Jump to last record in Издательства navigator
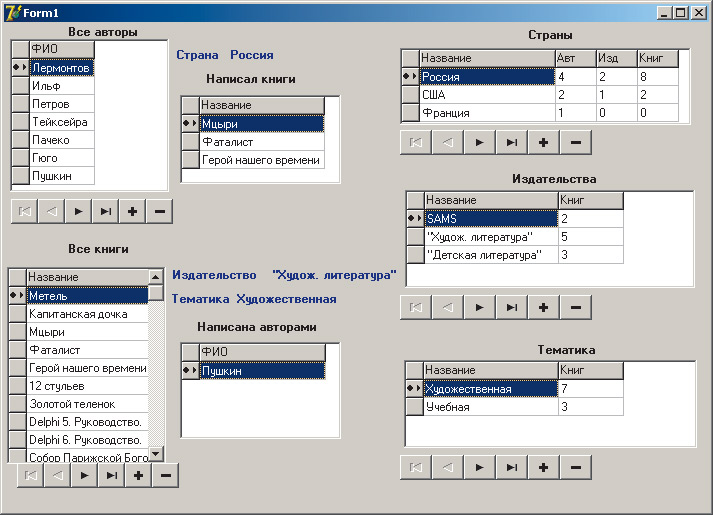Image resolution: width=713 pixels, height=515 pixels. pos(512,308)
